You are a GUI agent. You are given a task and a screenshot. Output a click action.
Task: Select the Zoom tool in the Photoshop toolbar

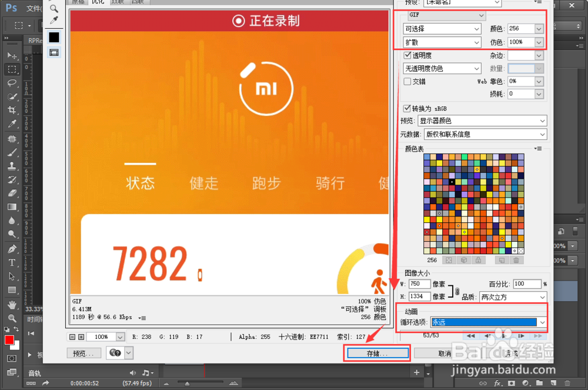12,318
